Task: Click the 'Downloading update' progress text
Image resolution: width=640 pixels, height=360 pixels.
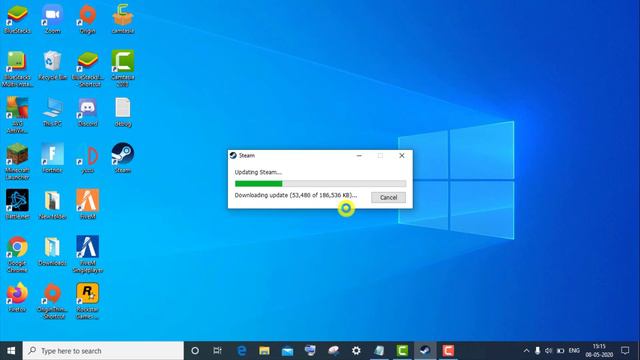Action: [x=296, y=195]
